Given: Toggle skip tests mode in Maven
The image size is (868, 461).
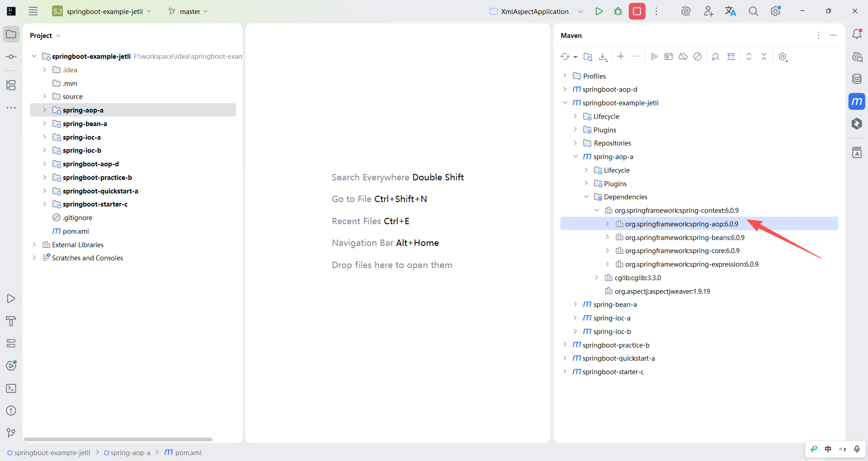Looking at the screenshot, I should coord(698,56).
